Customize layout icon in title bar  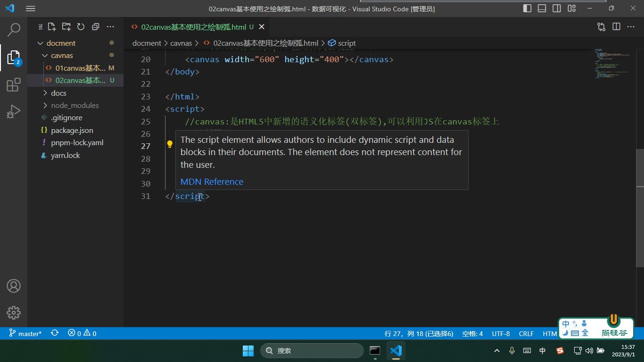(x=572, y=8)
